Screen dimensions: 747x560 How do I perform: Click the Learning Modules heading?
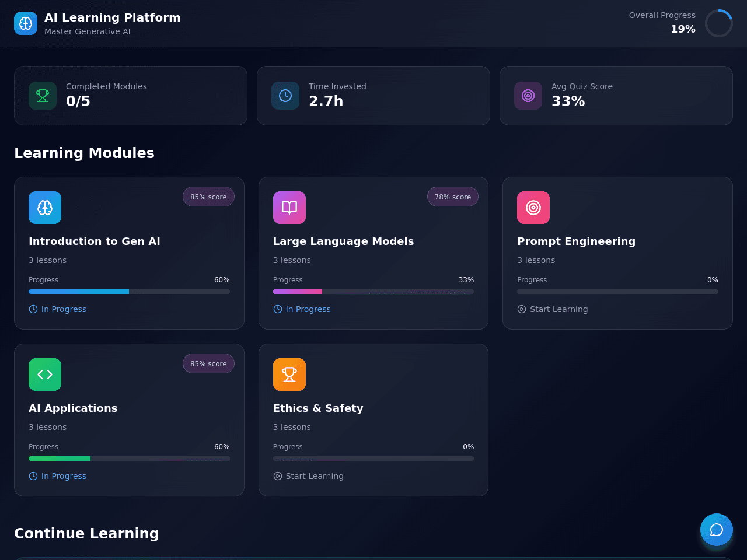[x=84, y=153]
